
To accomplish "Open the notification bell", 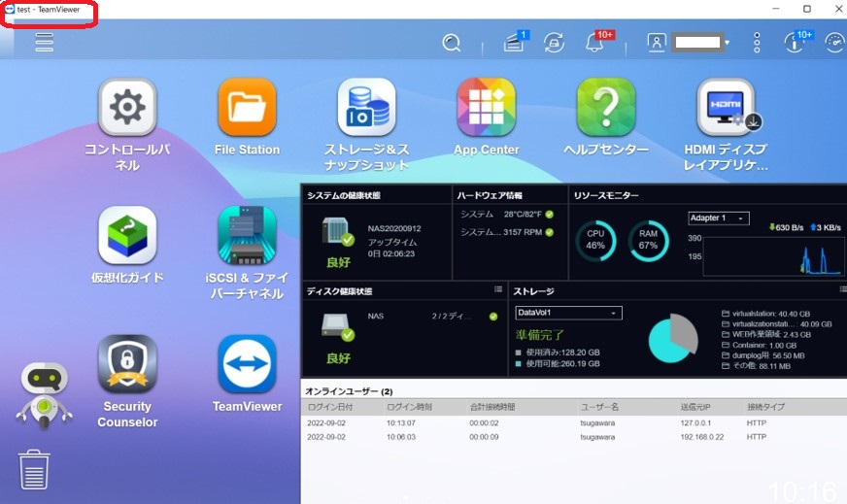I will 594,43.
